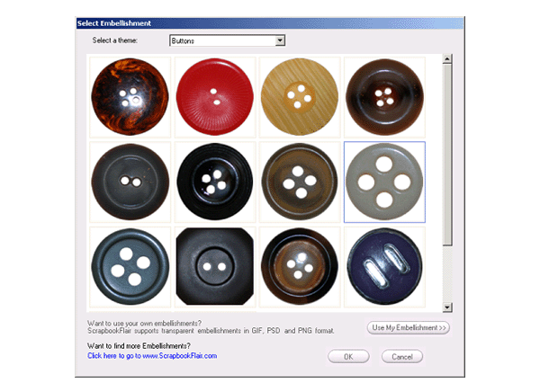The image size is (540, 392).
Task: Pick the olive-brown rimmed four-hole button
Action: [300, 182]
